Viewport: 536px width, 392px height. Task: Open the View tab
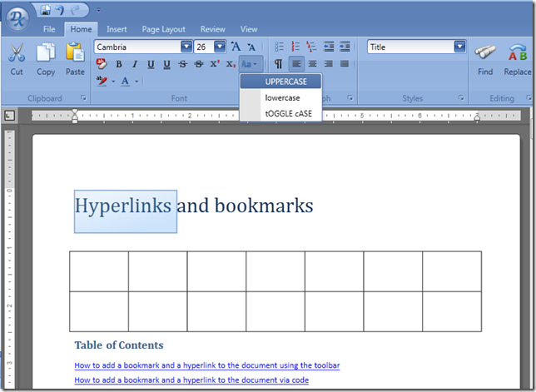[x=249, y=29]
